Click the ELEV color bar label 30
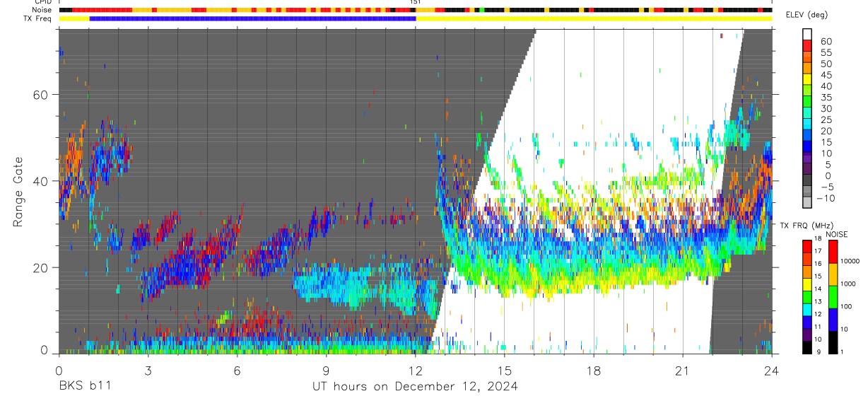868x401 pixels. (826, 108)
